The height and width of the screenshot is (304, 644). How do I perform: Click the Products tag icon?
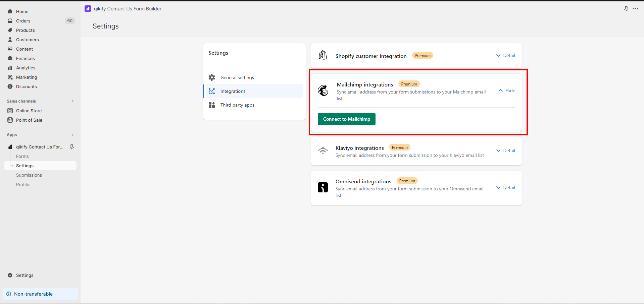10,30
